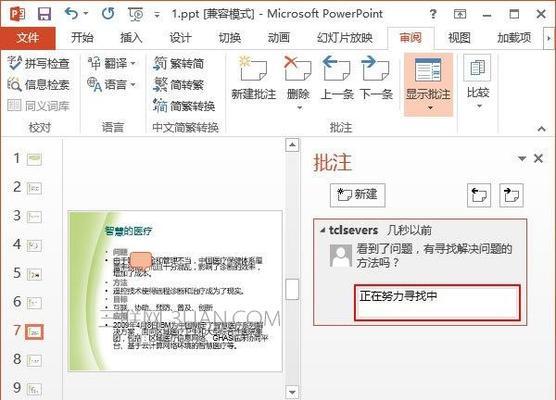Toggle the Show Comments (显示批注) button
Viewport: 556px width, 400px height.
tap(428, 84)
